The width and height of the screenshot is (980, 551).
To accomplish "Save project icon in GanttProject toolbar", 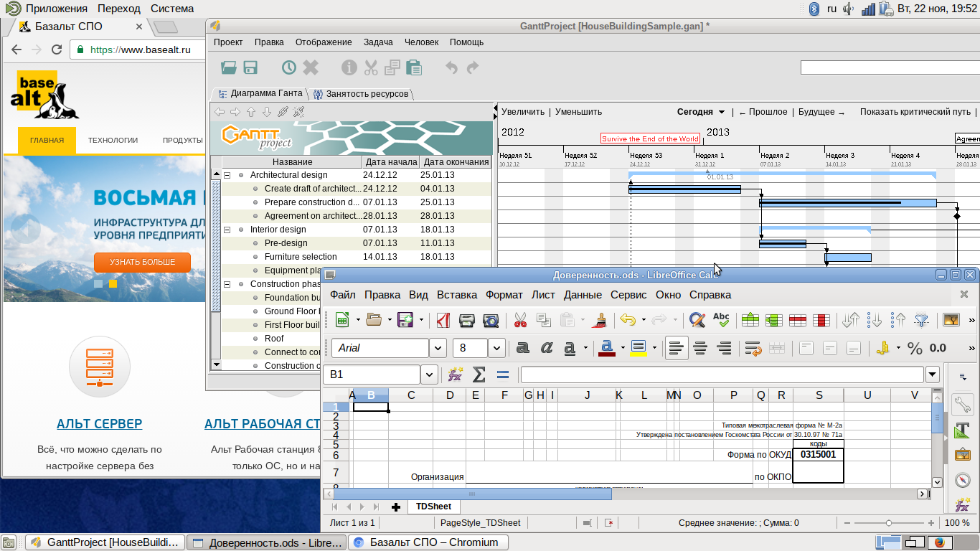I will pos(250,67).
